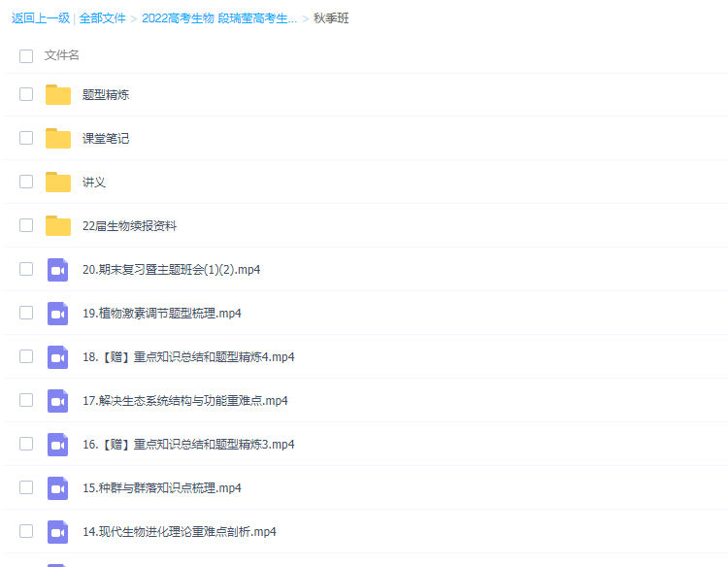This screenshot has height=567, width=728.
Task: Click video icon for 19.植物激素调节题型梳理
Action: [x=58, y=314]
